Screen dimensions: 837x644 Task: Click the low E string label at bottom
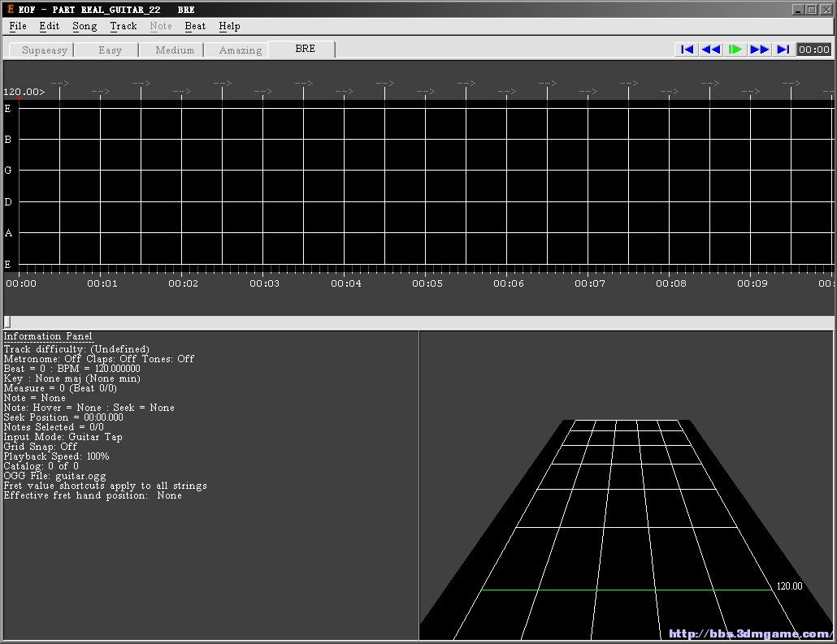pyautogui.click(x=7, y=265)
